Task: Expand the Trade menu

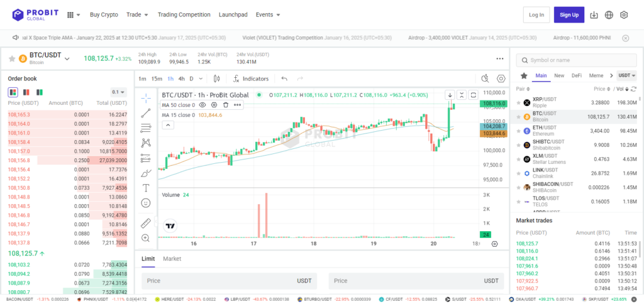Action: coord(137,15)
